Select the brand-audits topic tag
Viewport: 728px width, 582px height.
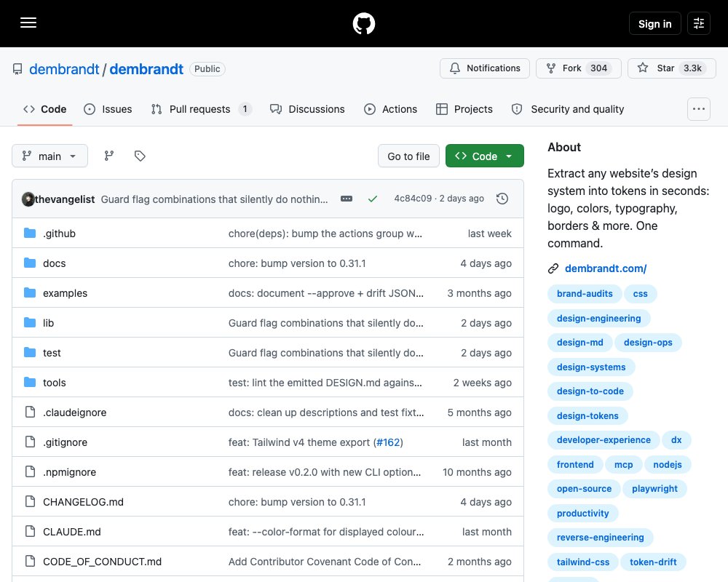click(585, 293)
